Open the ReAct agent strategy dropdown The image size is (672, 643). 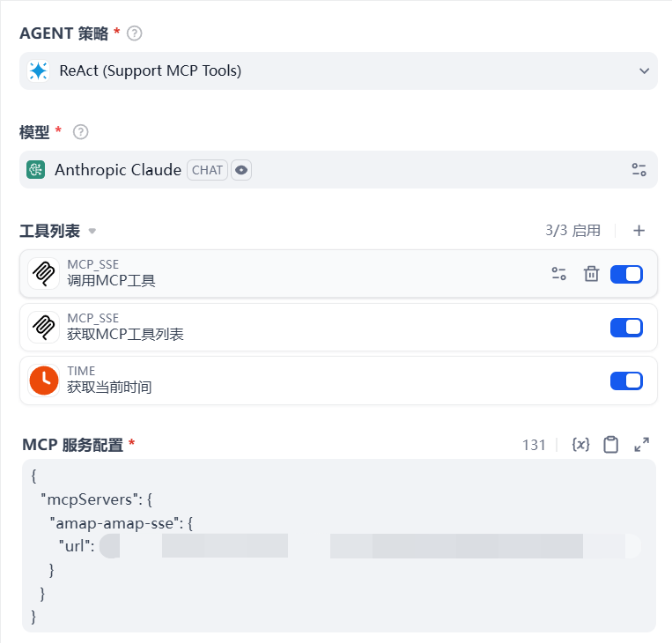(338, 70)
